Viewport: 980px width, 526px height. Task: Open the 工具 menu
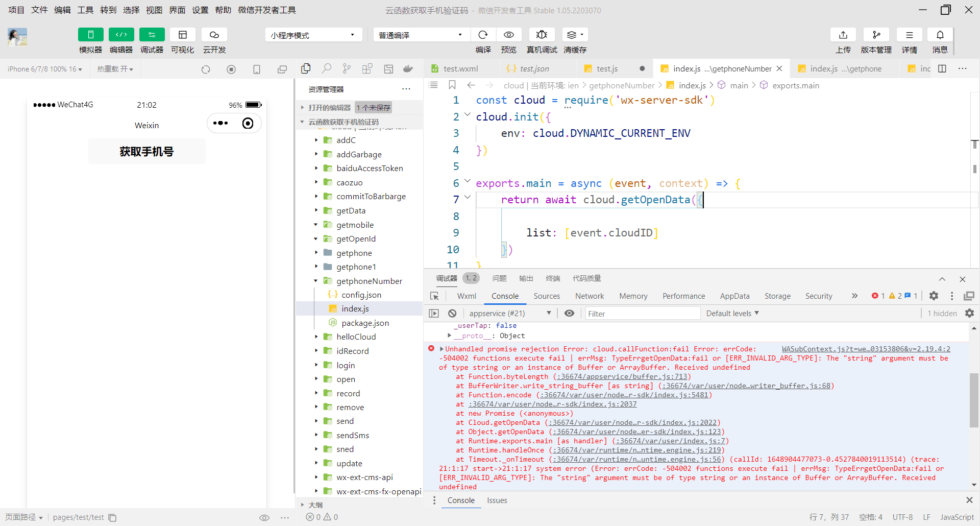pos(85,10)
